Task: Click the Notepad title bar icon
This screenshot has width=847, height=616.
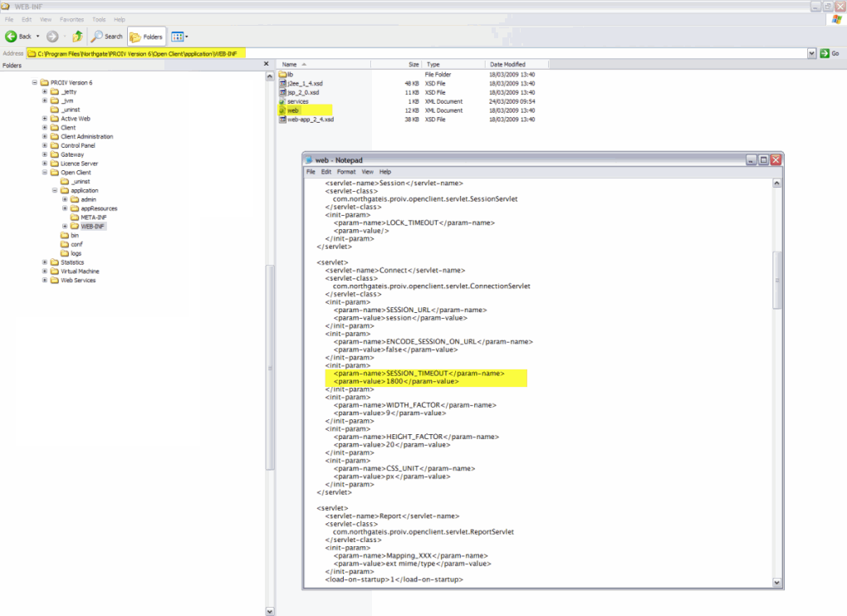Action: click(x=309, y=160)
